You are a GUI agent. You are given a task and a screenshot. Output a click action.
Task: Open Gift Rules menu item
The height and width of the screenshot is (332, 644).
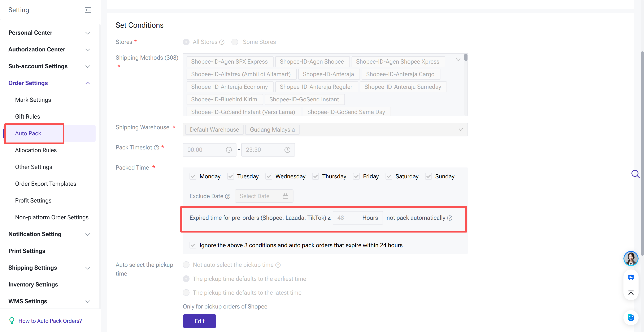pyautogui.click(x=27, y=117)
